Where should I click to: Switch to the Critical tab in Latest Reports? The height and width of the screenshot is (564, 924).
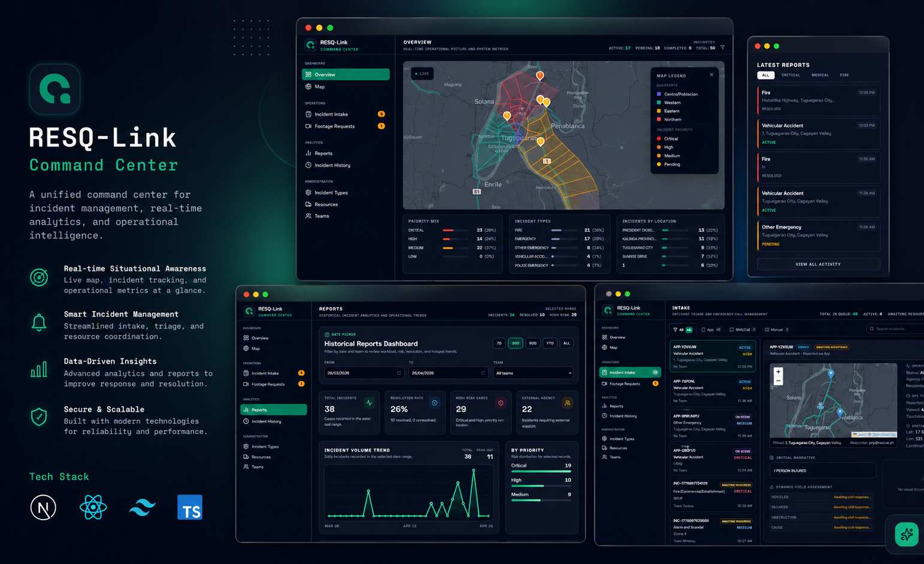[790, 75]
